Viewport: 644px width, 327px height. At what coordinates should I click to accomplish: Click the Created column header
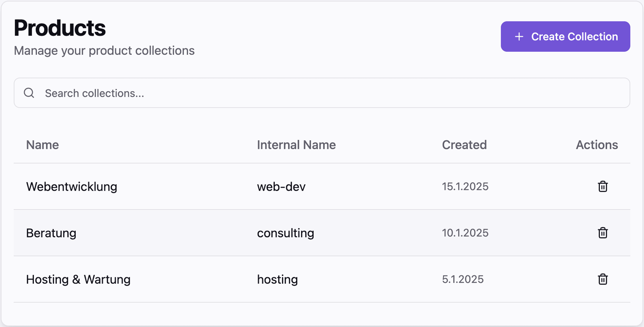pos(464,145)
